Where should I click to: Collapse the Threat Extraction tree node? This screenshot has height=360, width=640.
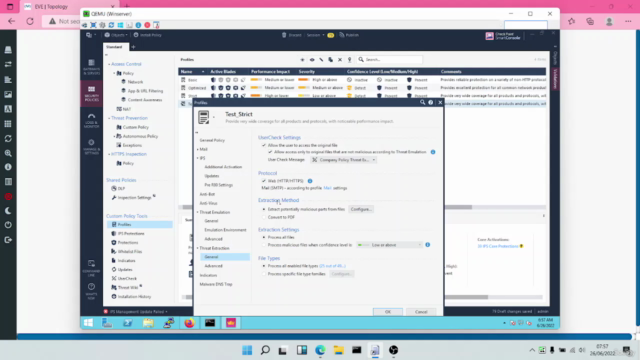pyautogui.click(x=198, y=248)
